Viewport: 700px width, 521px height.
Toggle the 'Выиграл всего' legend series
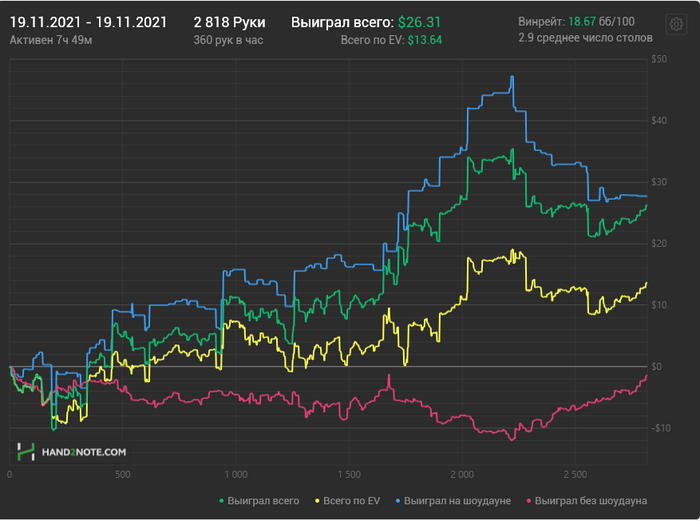click(x=259, y=501)
